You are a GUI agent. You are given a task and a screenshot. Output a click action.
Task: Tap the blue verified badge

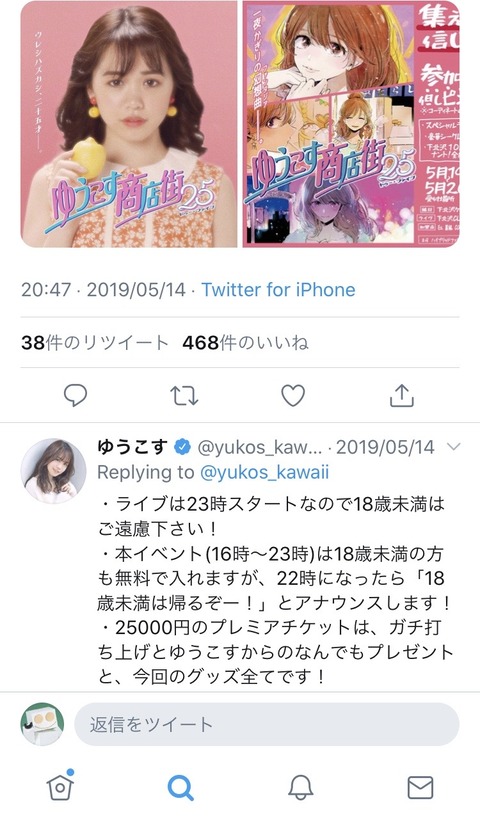[x=182, y=447]
